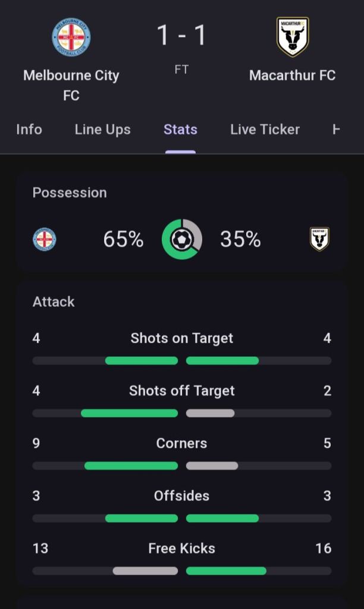Viewport: 364px width, 609px height.
Task: Tap the Macarthur FC crest in header
Action: [x=293, y=37]
